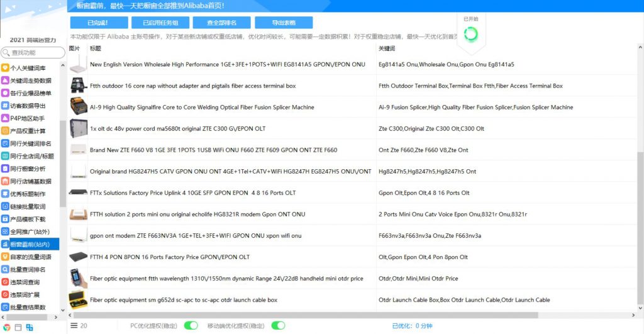
Task: Open 个人关键词库 menu item
Action: click(28, 68)
